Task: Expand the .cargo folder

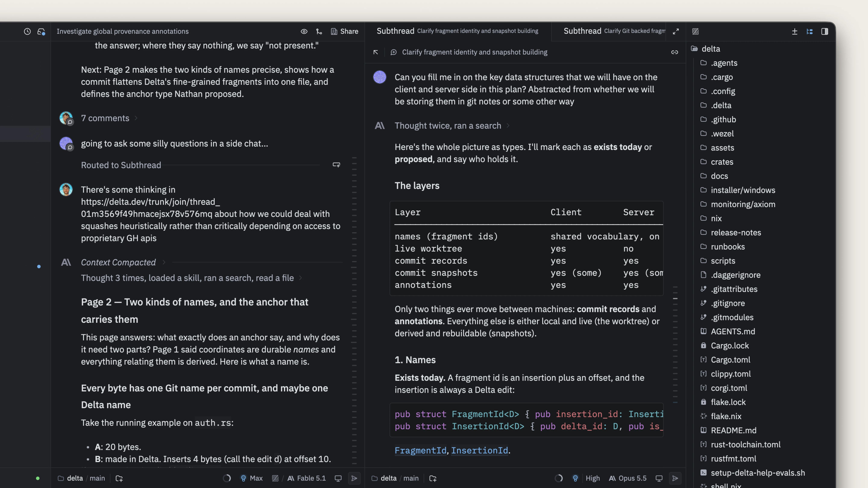Action: pyautogui.click(x=717, y=77)
